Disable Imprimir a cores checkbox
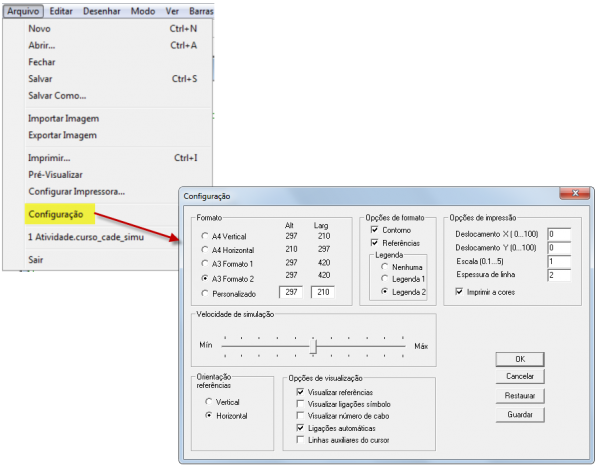Image resolution: width=600 pixels, height=474 pixels. 459,292
